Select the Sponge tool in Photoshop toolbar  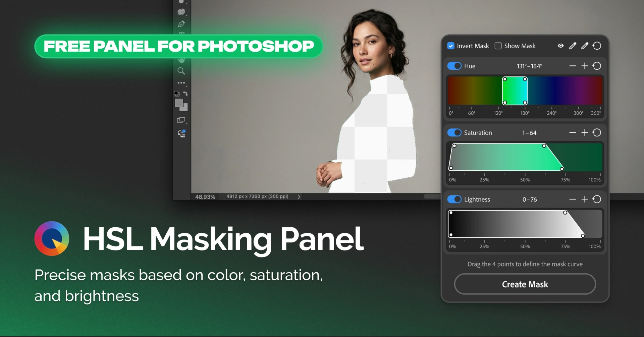coord(181,12)
